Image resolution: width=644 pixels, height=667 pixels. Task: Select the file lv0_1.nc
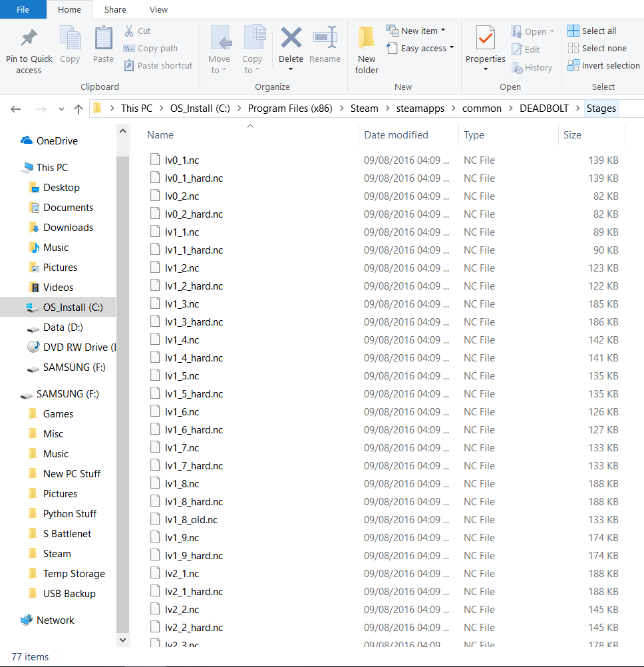click(x=182, y=160)
